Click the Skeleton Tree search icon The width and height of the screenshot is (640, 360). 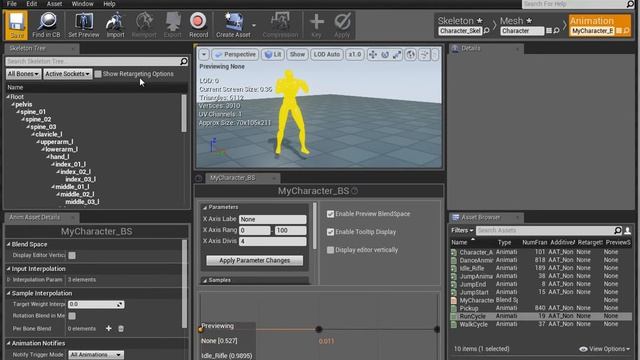tap(184, 61)
